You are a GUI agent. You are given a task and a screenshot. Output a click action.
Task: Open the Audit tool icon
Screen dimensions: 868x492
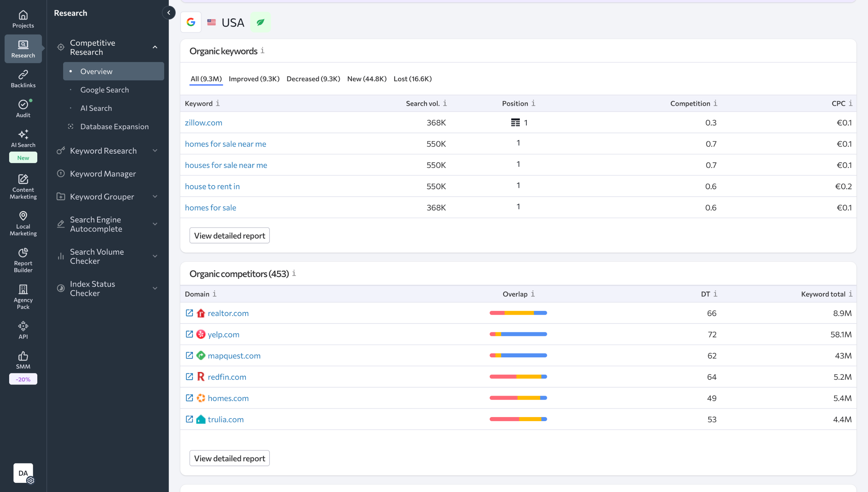(x=23, y=104)
